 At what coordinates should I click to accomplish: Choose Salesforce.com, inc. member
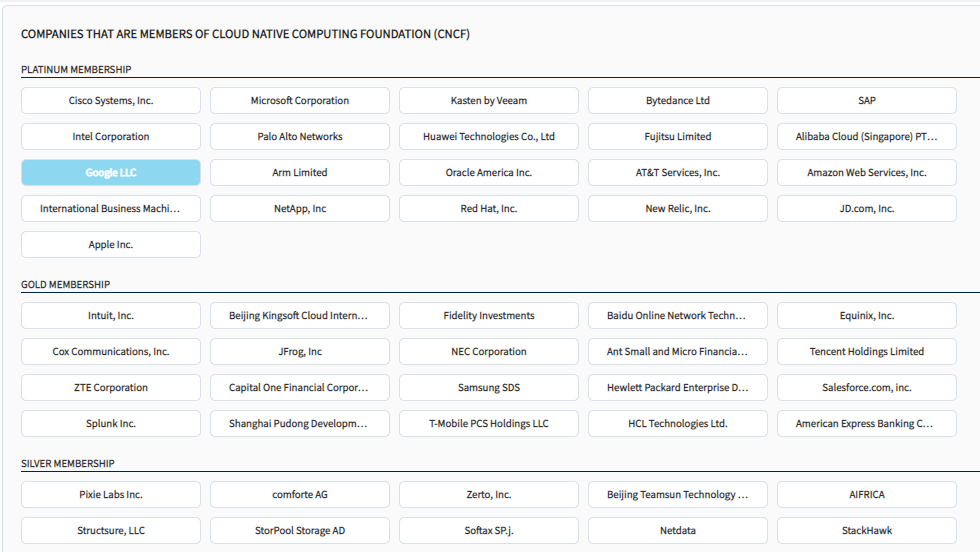tap(867, 388)
